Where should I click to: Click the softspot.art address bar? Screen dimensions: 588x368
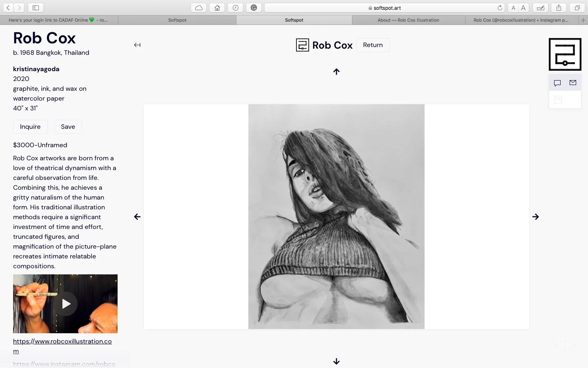tap(385, 7)
